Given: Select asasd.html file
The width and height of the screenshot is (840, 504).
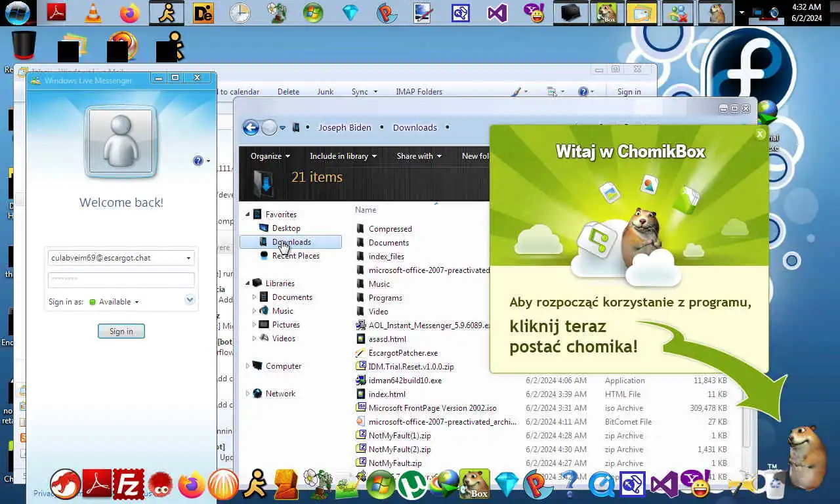Looking at the screenshot, I should coord(387,339).
